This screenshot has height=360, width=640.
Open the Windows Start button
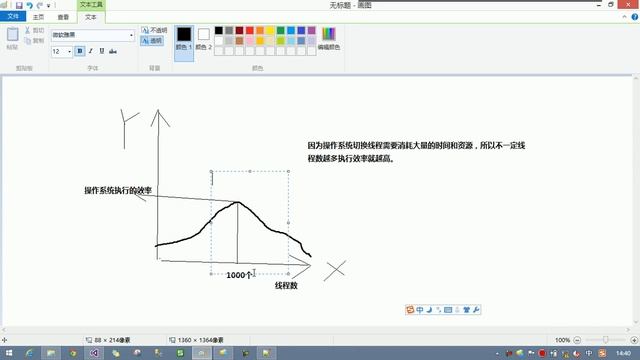[9, 353]
